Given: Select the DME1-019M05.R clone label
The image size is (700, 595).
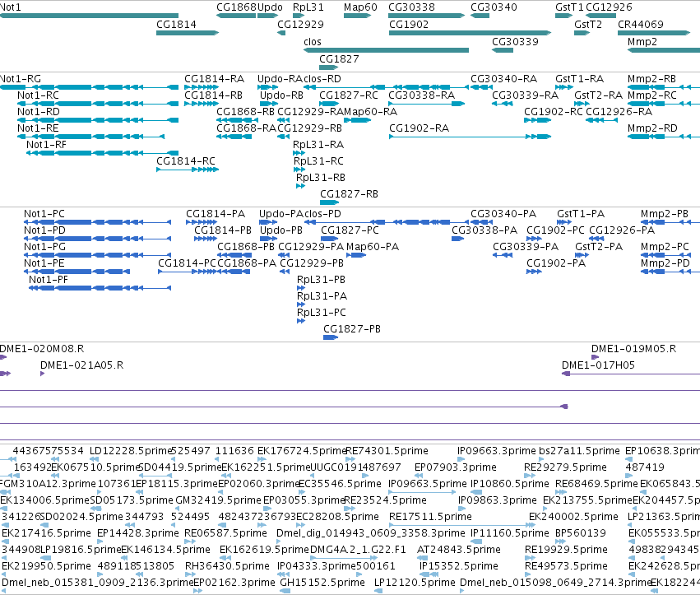Looking at the screenshot, I should [x=633, y=349].
